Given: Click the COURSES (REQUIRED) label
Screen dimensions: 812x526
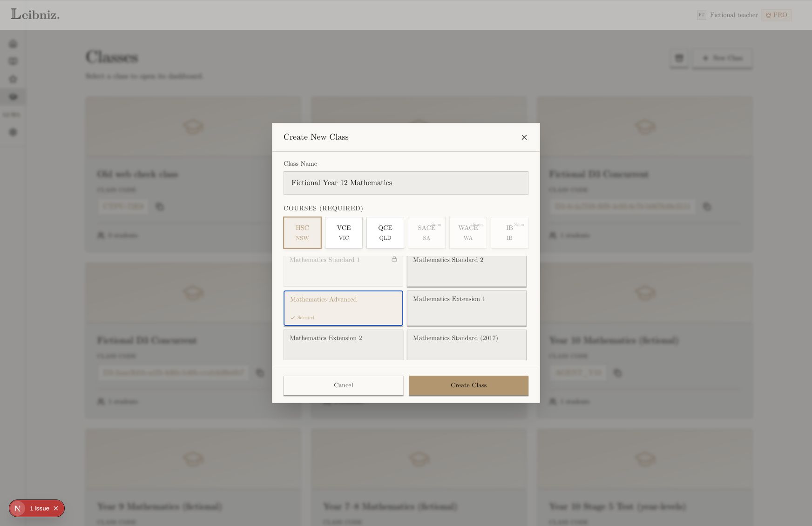Looking at the screenshot, I should [323, 208].
